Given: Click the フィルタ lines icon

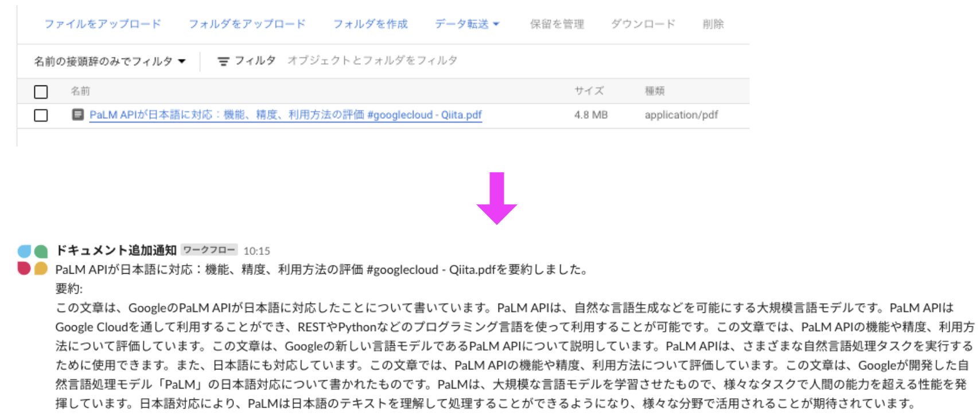Looking at the screenshot, I should tap(223, 61).
